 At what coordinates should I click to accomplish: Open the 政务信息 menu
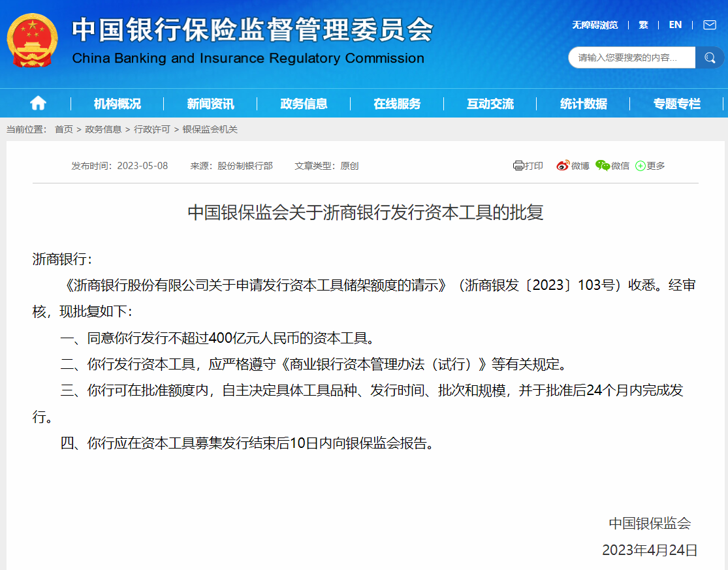point(304,104)
